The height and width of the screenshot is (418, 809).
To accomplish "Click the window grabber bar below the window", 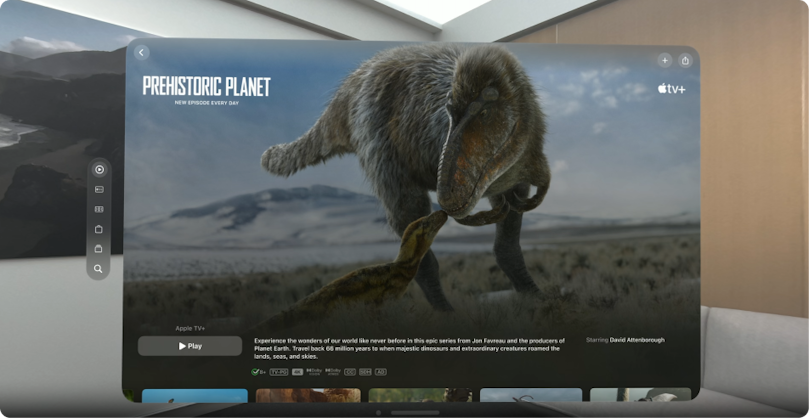I will (415, 412).
